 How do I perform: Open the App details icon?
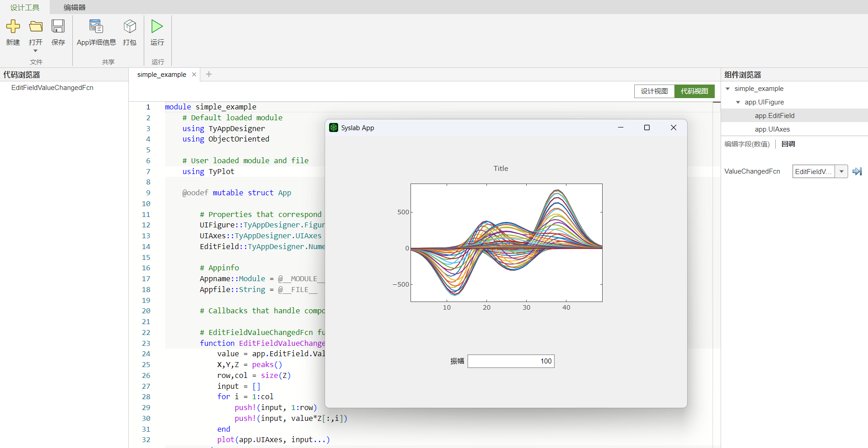(96, 27)
